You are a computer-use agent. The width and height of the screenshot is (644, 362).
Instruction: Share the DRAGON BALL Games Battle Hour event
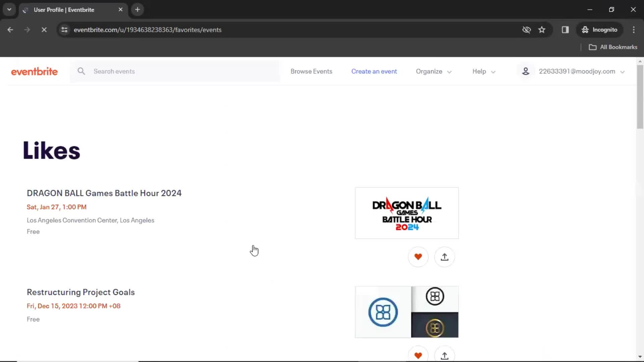tap(444, 257)
